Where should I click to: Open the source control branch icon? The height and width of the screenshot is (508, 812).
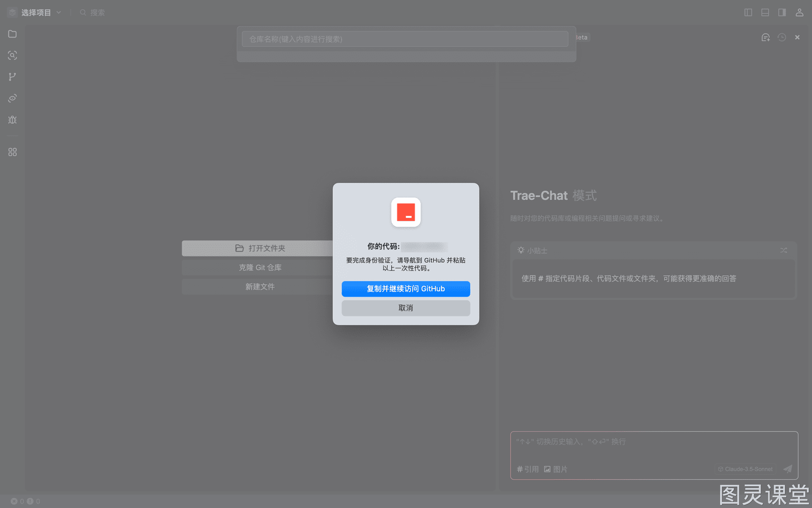click(x=13, y=77)
